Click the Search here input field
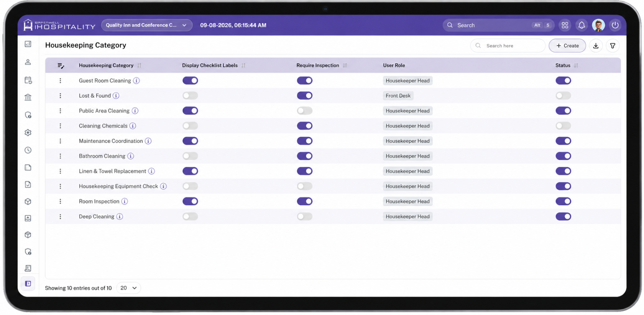This screenshot has width=644, height=315. (x=508, y=46)
